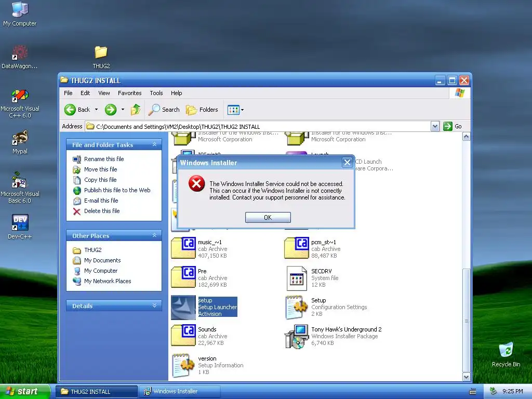Screen dimensions: 532x399
Task: Expand the Address bar dropdown
Action: point(435,127)
